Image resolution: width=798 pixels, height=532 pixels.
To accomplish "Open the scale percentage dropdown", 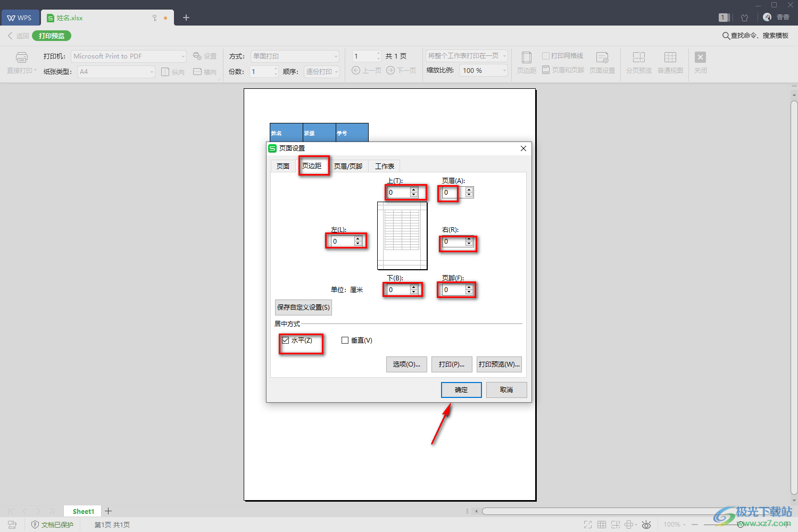I will coord(484,70).
